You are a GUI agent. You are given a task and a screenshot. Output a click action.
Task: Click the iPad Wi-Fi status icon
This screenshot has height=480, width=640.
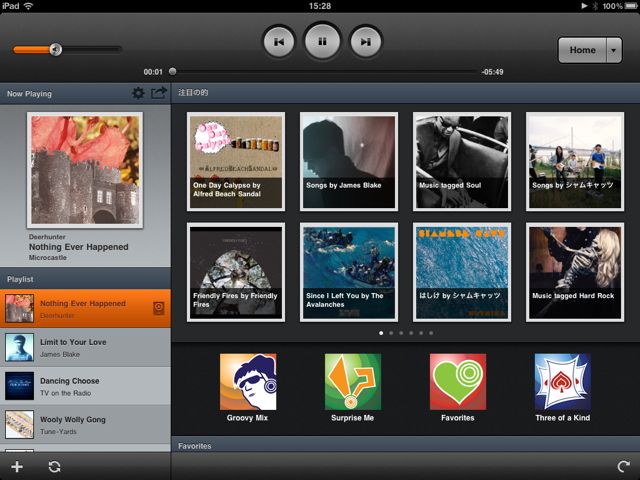pyautogui.click(x=29, y=6)
